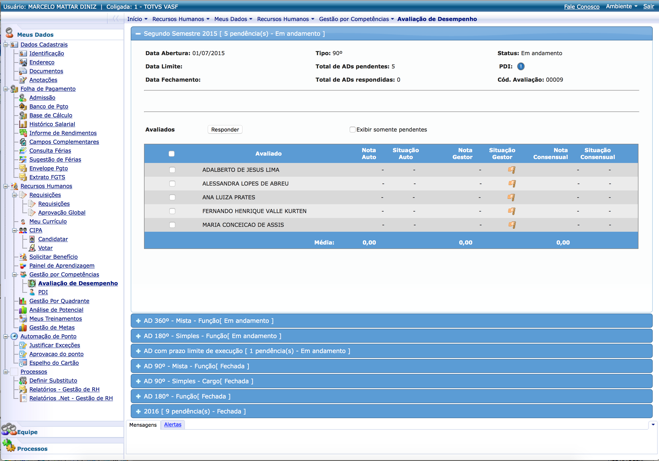This screenshot has width=659, height=461.
Task: Switch to the Mensagens tab
Action: 143,425
